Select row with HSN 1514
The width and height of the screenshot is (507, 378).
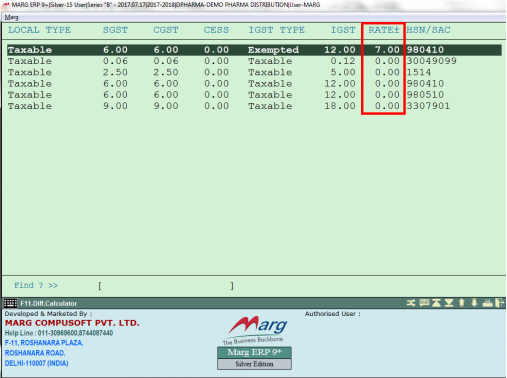254,72
